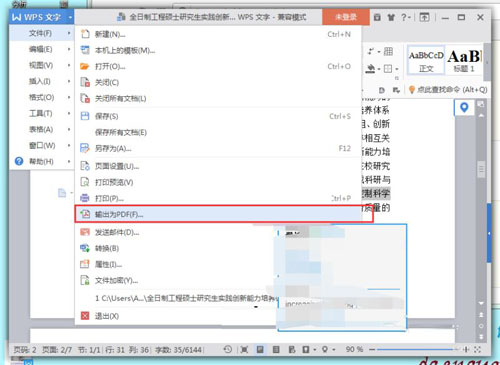
Task: Choose 保存所有文档(E) save all documents
Action: click(218, 132)
